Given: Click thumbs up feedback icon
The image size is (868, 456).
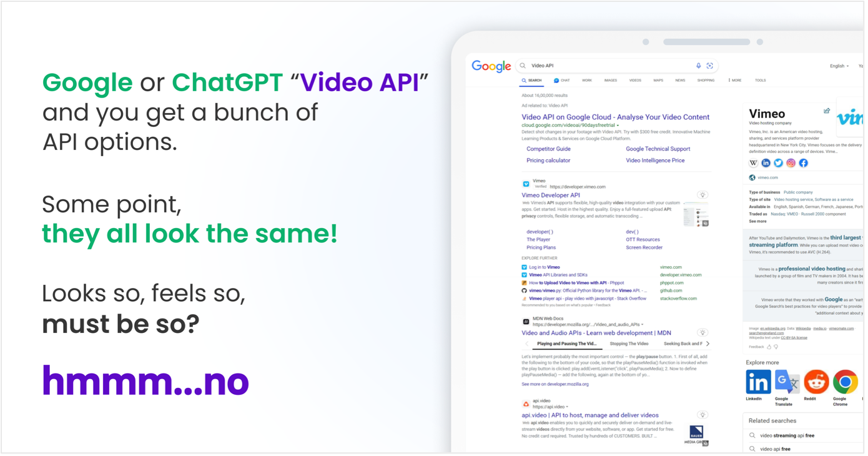Looking at the screenshot, I should (769, 347).
